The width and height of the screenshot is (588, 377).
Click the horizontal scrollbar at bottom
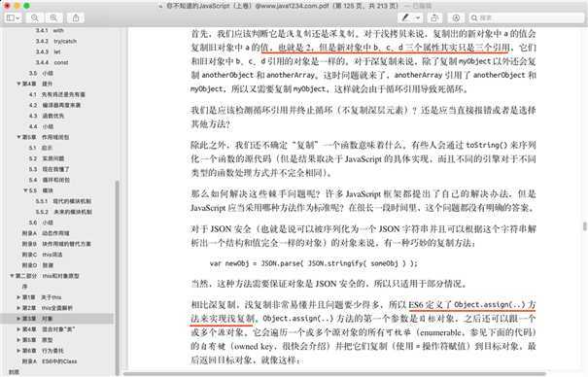tap(333, 373)
